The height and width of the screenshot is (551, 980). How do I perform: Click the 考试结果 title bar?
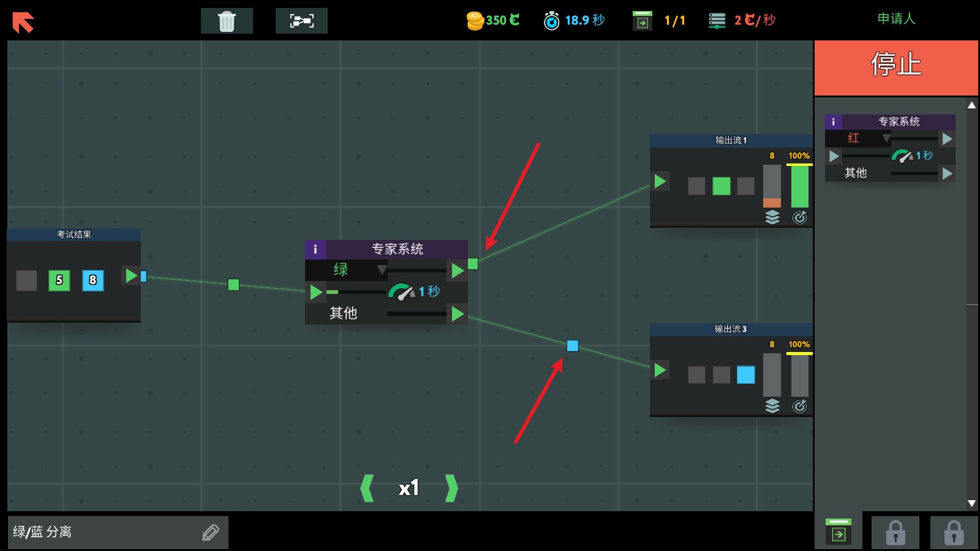click(x=74, y=234)
